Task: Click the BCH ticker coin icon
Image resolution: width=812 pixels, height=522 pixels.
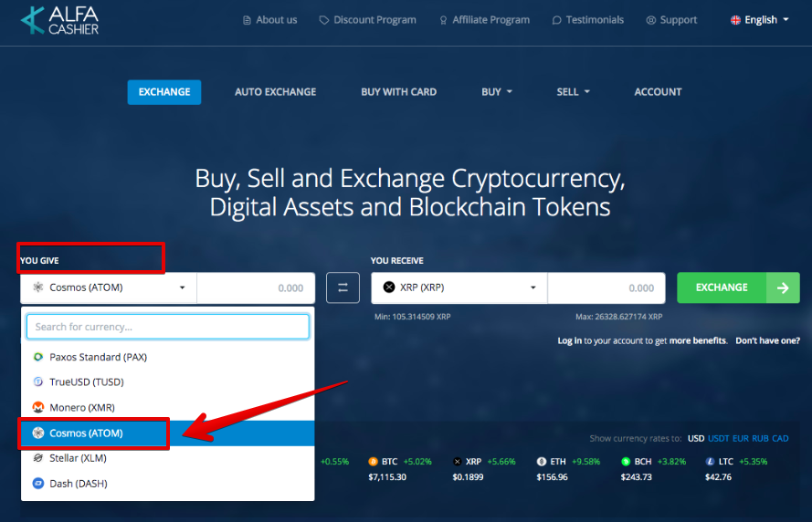Action: point(626,462)
